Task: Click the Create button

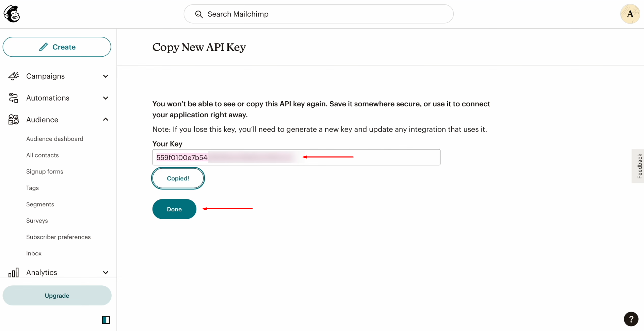Action: coord(57,47)
